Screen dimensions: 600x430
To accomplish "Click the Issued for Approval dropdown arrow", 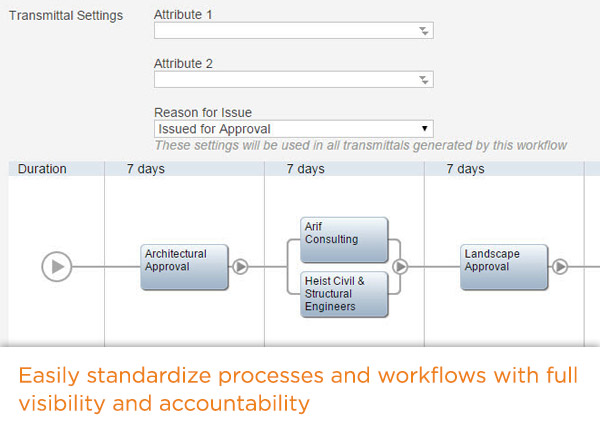I will coord(424,129).
